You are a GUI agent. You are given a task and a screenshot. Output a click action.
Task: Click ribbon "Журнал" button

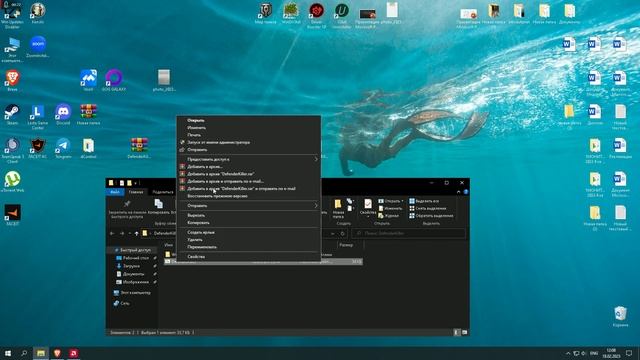(389, 216)
